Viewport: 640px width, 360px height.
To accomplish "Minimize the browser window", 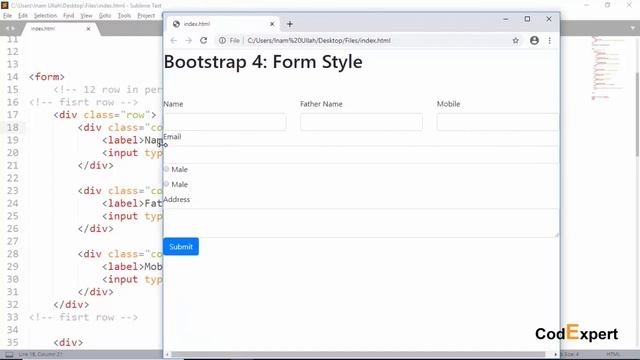I will [x=505, y=19].
